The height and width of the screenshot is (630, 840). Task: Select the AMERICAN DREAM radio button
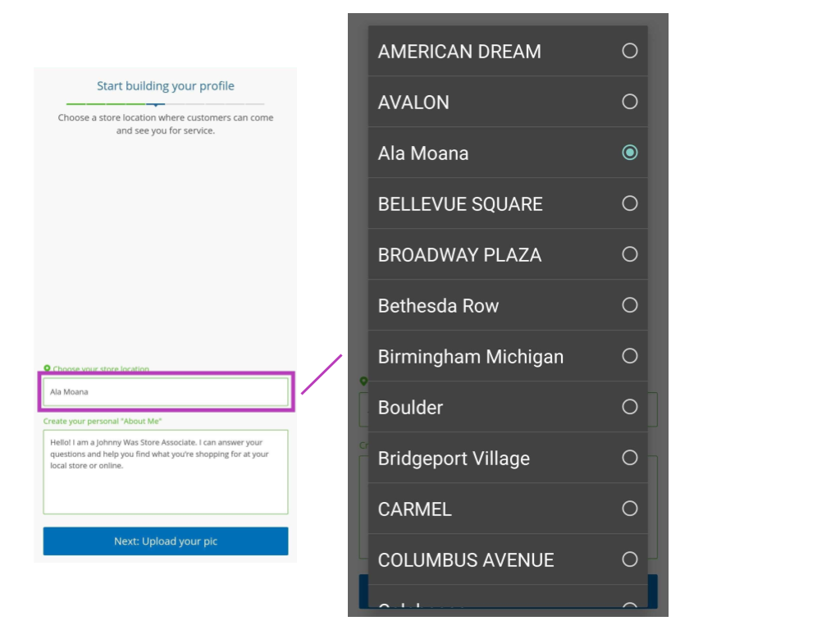629,51
